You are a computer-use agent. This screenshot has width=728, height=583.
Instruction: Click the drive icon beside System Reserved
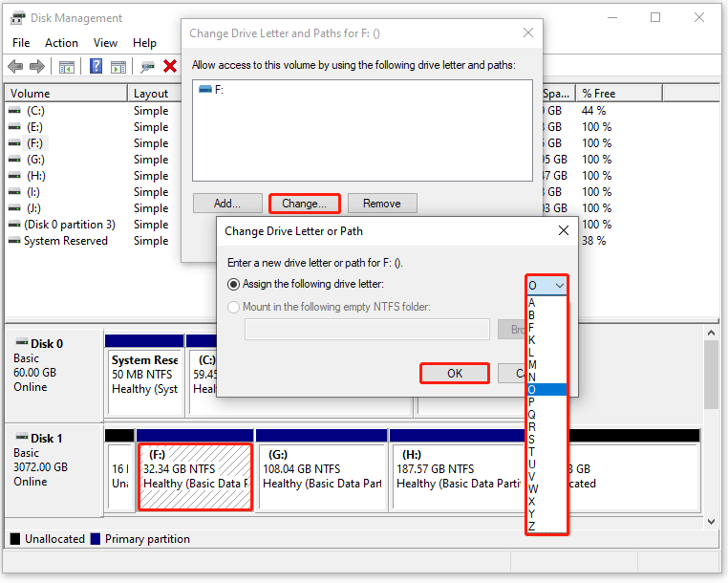[15, 241]
